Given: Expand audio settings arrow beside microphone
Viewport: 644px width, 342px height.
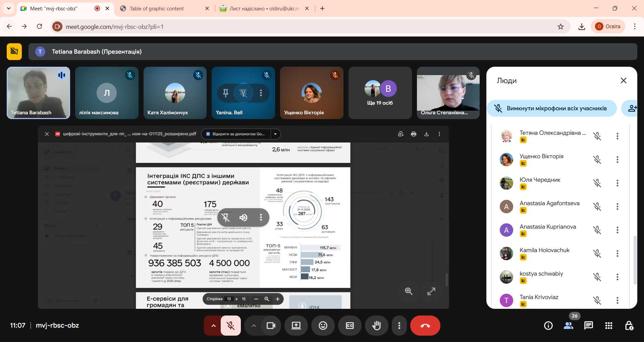Looking at the screenshot, I should pos(213,326).
